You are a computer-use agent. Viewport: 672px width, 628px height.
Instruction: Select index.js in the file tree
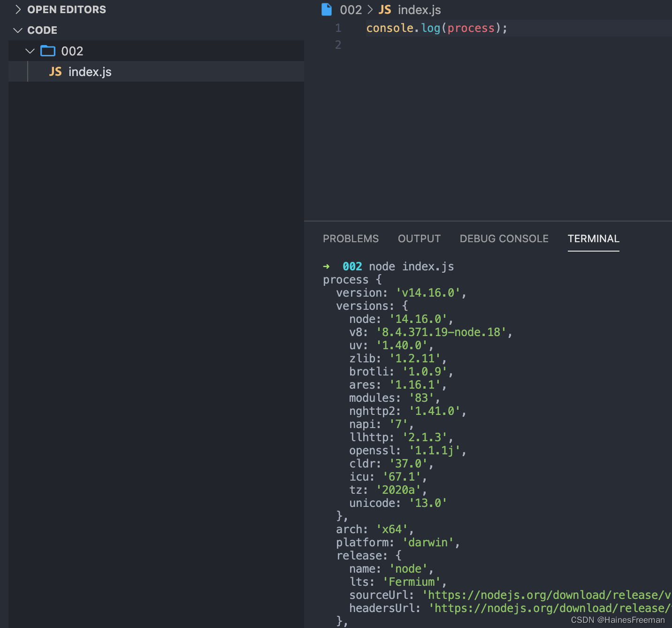pos(90,71)
